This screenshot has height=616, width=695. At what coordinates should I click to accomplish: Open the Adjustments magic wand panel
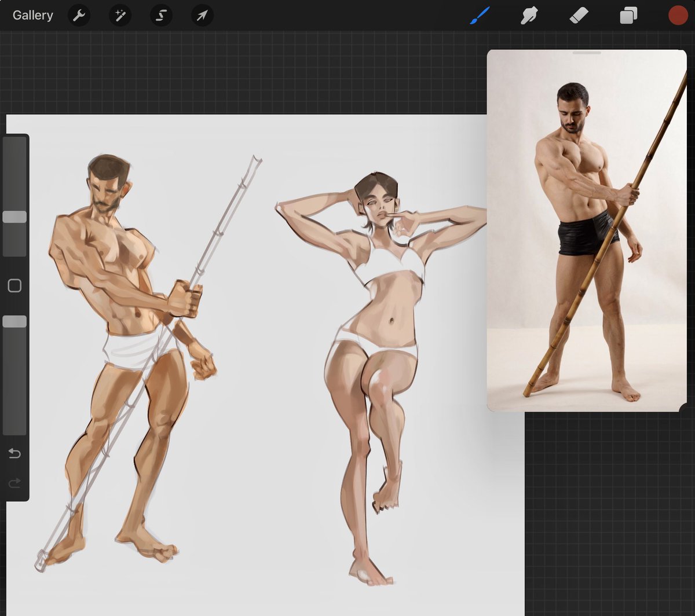[x=120, y=15]
